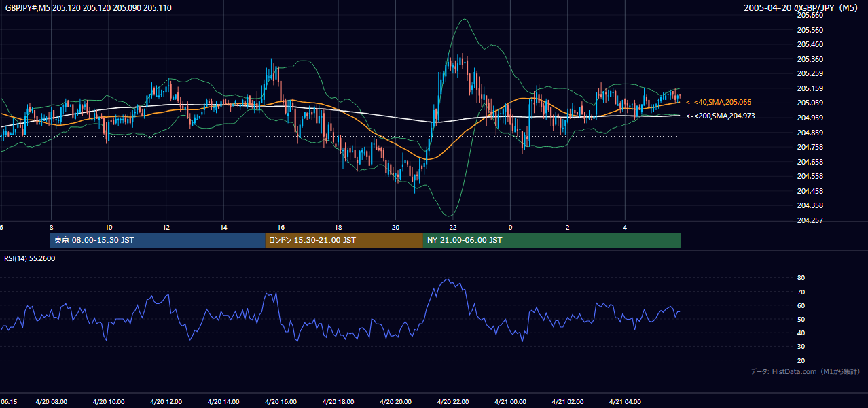Click the 4/21 02:00 time label
This screenshot has width=868, height=408.
point(567,402)
